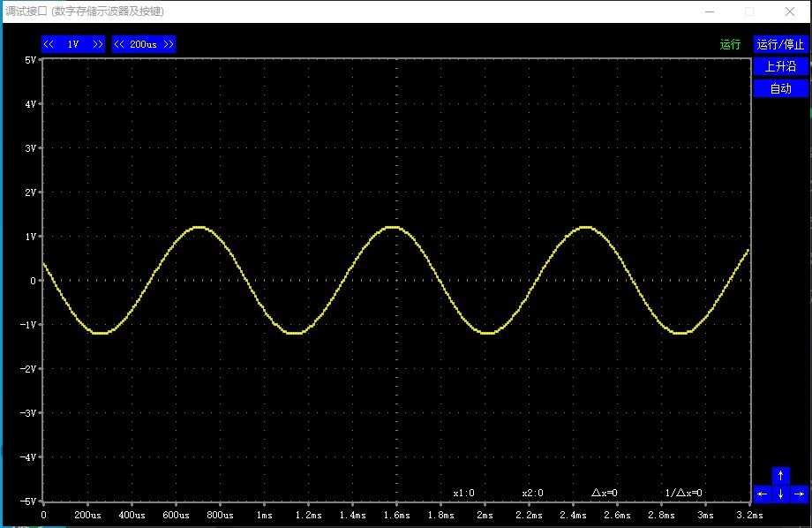Click the x1:0 cursor readout
This screenshot has height=528, width=812.
(463, 493)
